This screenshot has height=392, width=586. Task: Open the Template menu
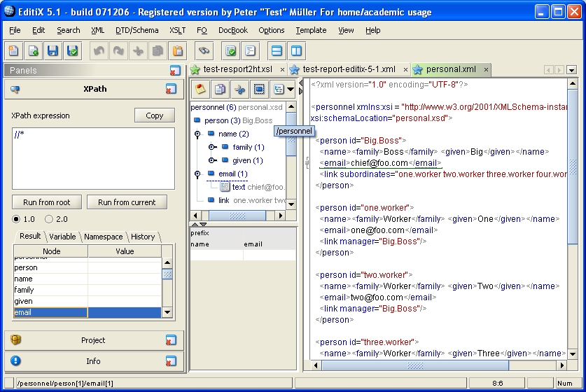click(311, 30)
